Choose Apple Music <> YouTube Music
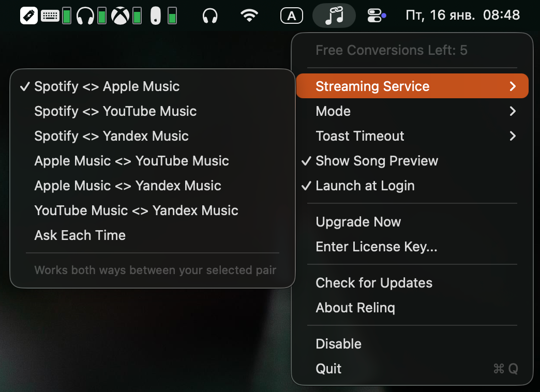 [131, 161]
